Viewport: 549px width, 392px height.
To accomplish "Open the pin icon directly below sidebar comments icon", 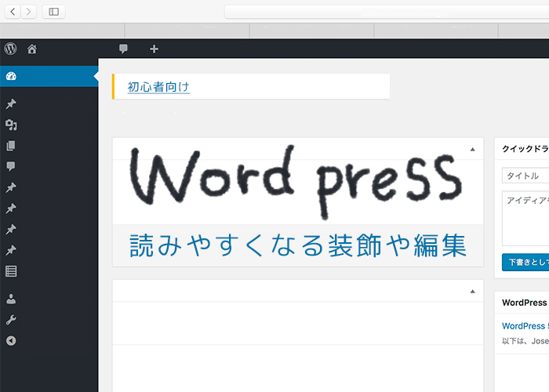I will 11,187.
